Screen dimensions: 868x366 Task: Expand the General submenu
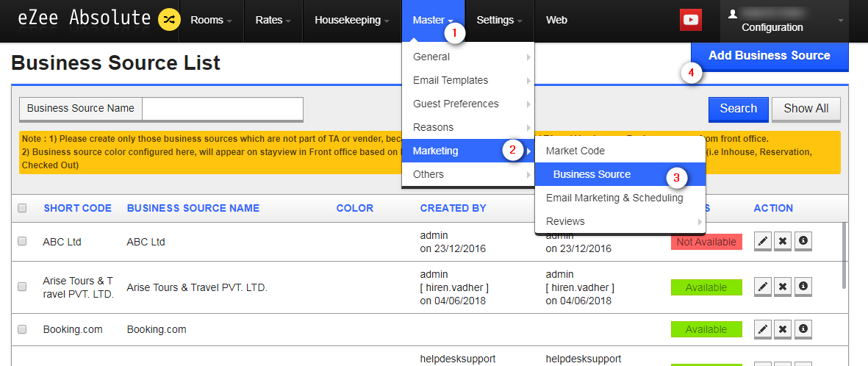pyautogui.click(x=467, y=57)
